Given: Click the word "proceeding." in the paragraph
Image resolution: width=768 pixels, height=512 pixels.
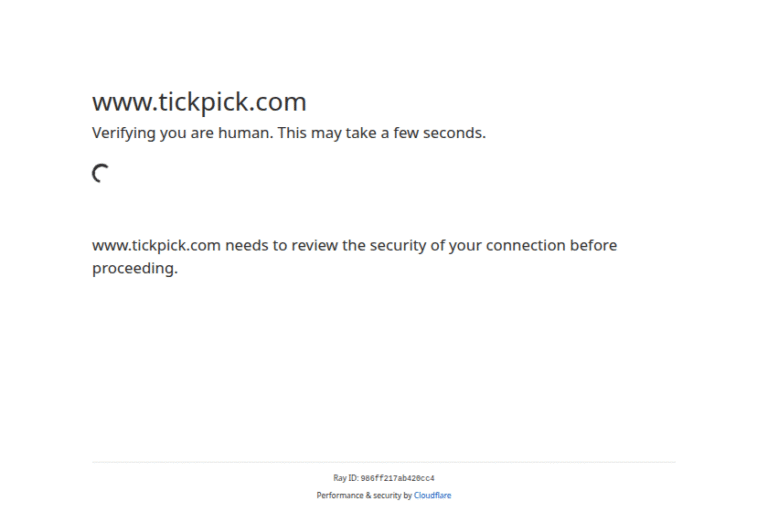Looking at the screenshot, I should pos(135,268).
